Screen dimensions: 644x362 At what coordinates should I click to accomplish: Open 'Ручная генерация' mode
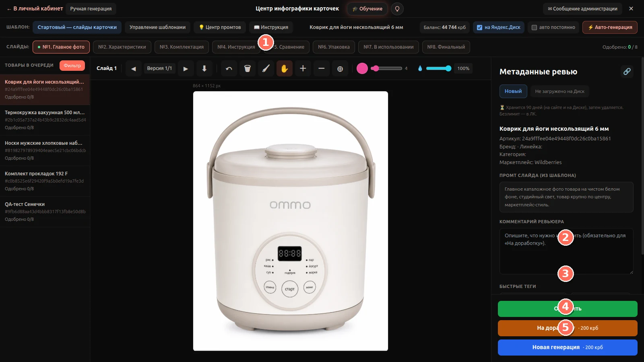[91, 9]
